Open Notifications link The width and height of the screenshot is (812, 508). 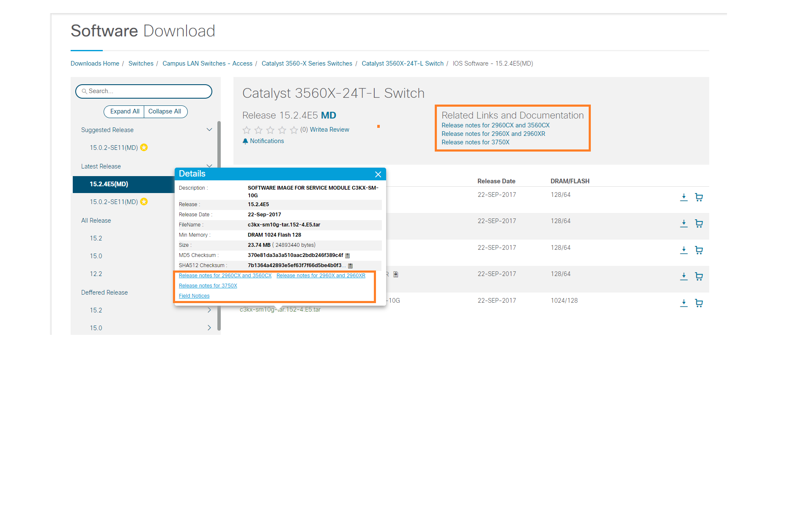[x=267, y=141]
